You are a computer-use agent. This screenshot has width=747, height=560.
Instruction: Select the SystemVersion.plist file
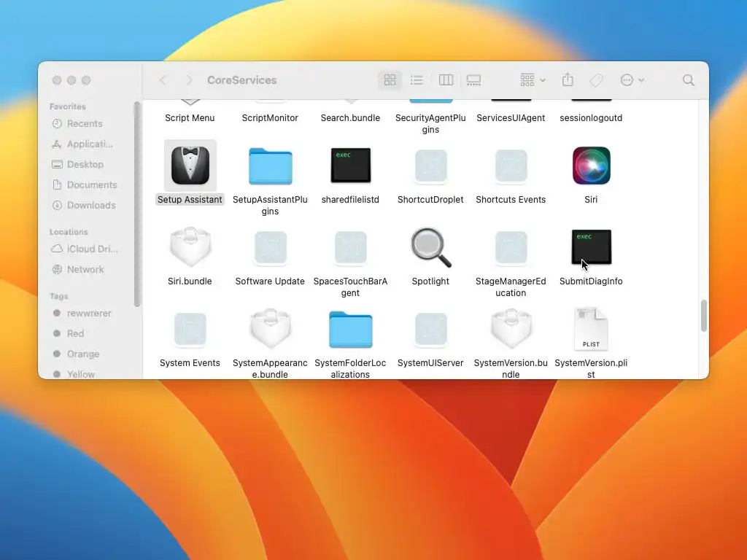[x=591, y=329]
